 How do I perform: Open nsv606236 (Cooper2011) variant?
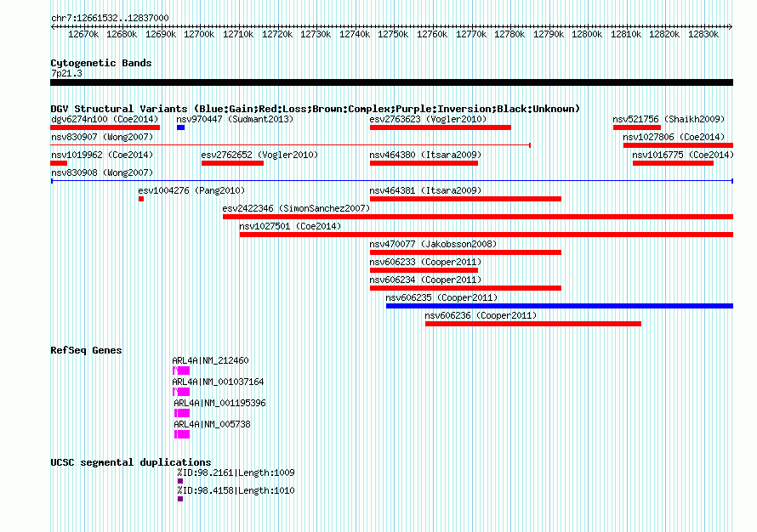[x=481, y=315]
